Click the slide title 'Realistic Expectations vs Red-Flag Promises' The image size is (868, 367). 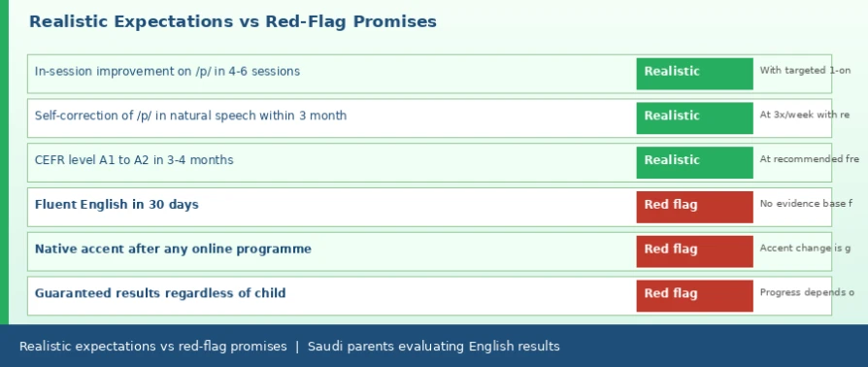coord(232,21)
